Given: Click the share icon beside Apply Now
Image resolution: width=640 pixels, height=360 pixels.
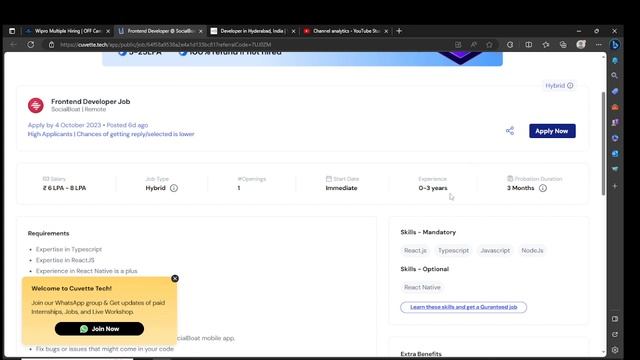Looking at the screenshot, I should pyautogui.click(x=510, y=131).
